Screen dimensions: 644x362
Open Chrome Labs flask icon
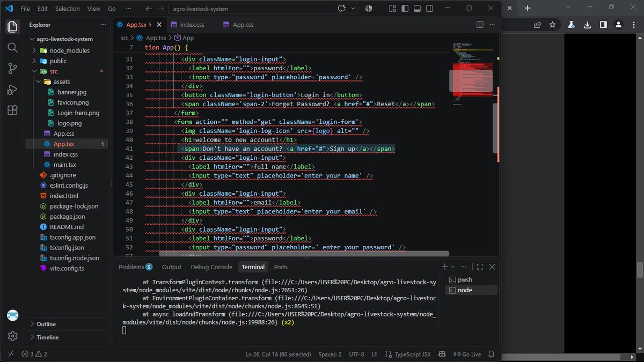coord(572,25)
